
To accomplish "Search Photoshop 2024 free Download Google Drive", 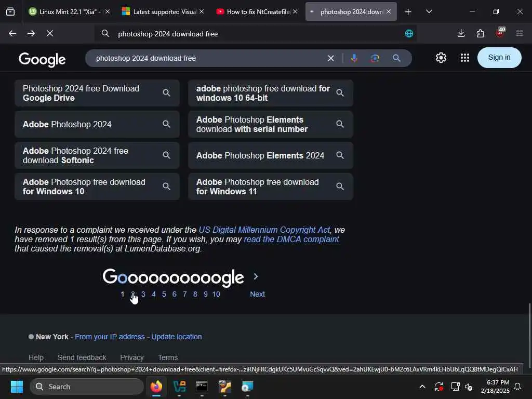I will click(97, 93).
